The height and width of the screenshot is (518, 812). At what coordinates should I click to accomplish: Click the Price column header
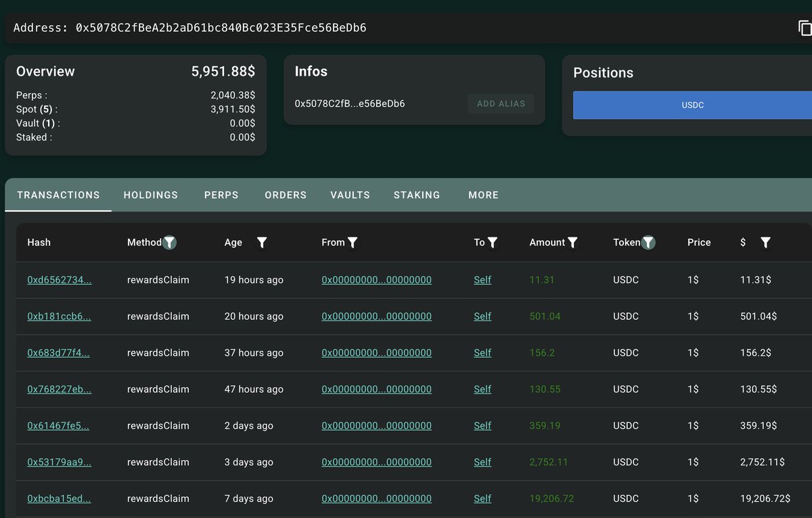(x=699, y=242)
